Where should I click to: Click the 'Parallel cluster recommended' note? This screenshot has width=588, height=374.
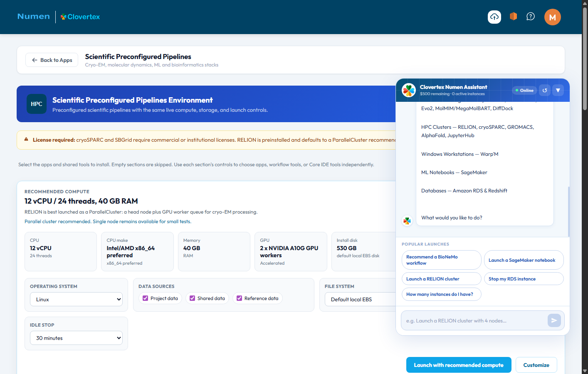(x=108, y=221)
